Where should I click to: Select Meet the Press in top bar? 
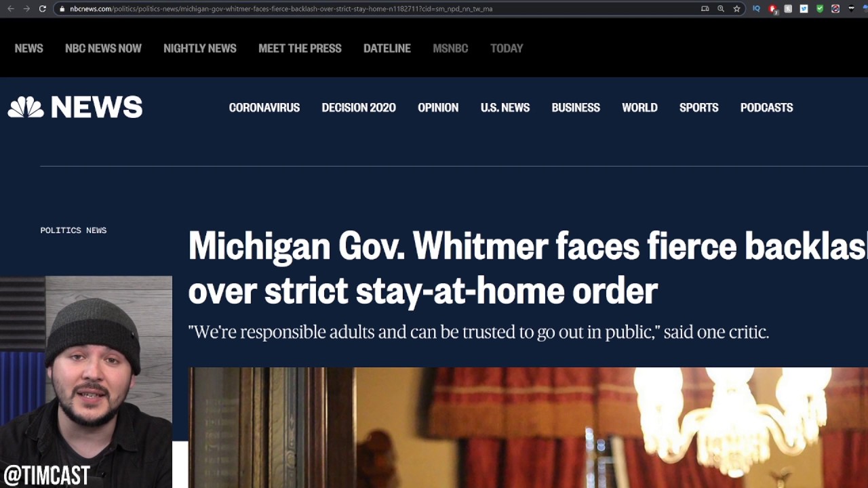point(300,48)
